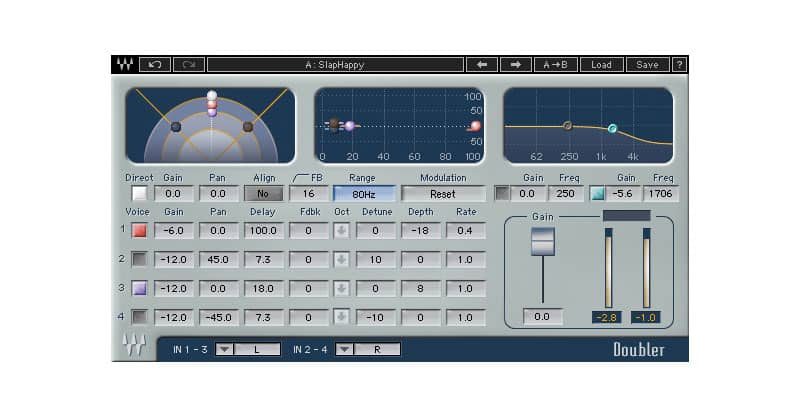Click Voice 3 Depth 8 field

pyautogui.click(x=420, y=289)
